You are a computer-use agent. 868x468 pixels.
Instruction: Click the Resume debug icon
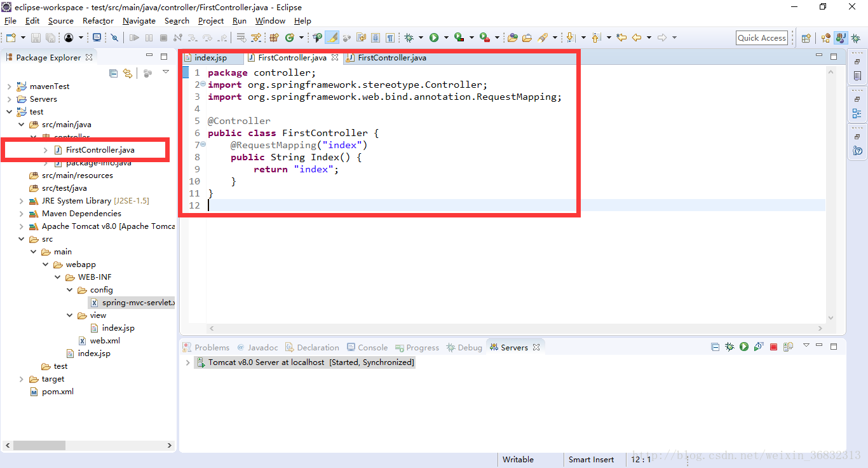point(134,38)
